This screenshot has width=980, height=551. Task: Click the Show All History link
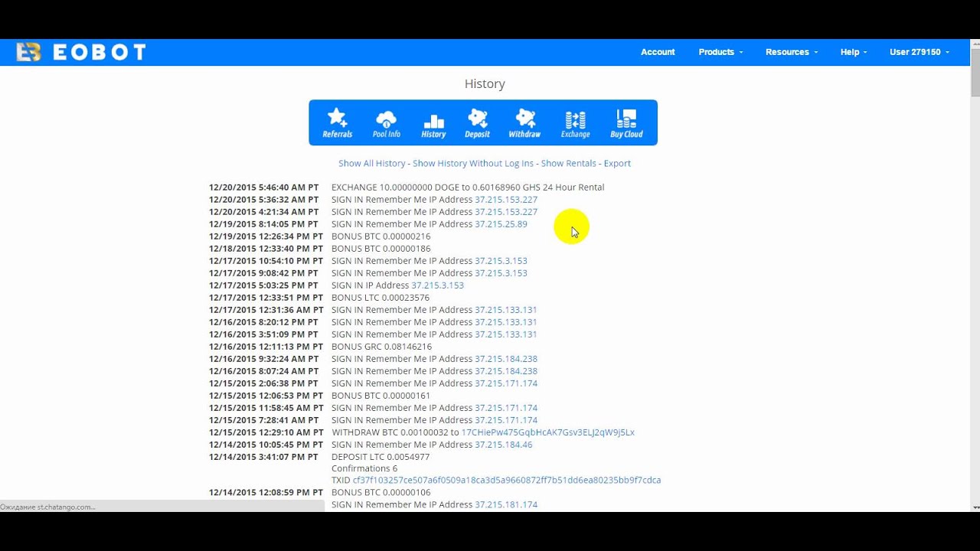click(x=372, y=163)
